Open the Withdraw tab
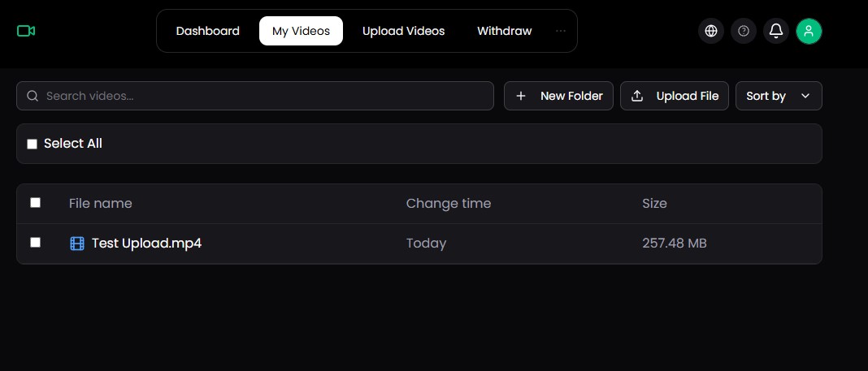 pyautogui.click(x=504, y=31)
